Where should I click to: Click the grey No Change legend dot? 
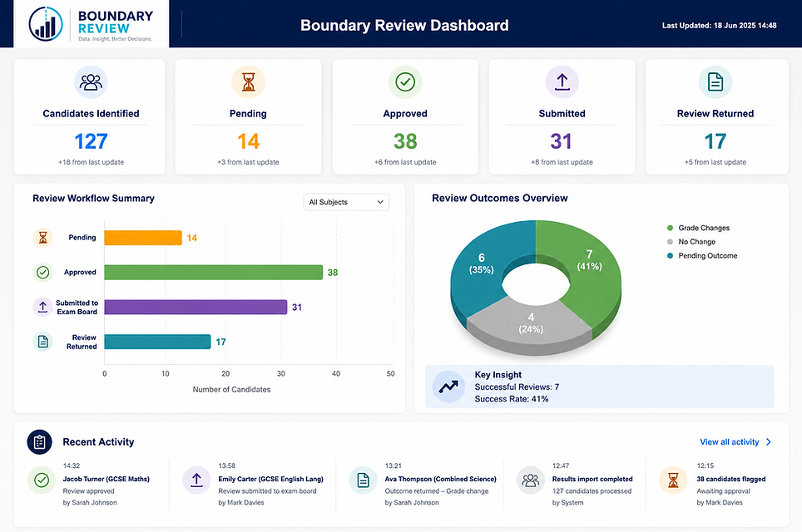click(x=670, y=242)
